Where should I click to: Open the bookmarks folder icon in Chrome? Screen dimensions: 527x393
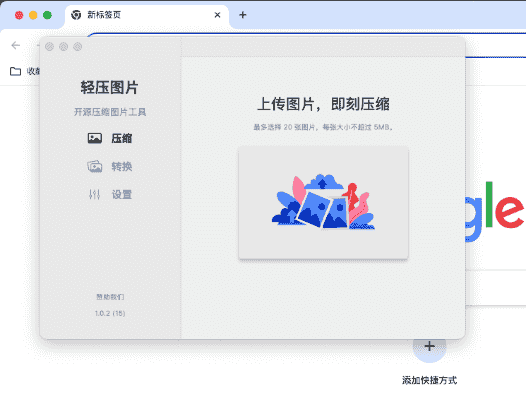pyautogui.click(x=15, y=71)
